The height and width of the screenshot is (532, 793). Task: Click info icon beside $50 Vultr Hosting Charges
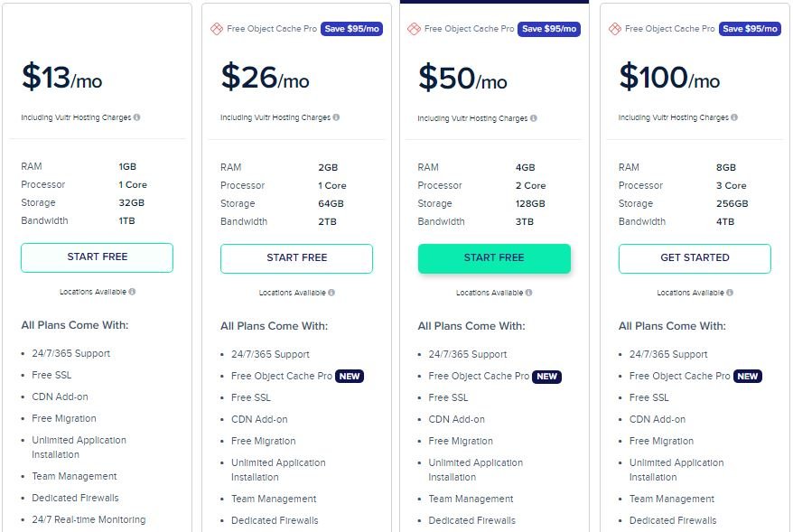pos(534,118)
